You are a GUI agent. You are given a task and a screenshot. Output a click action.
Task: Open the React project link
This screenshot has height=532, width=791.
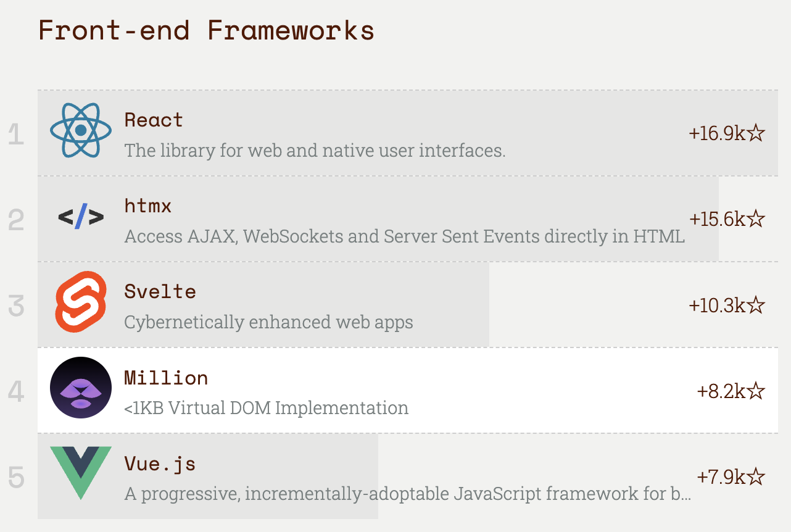click(x=154, y=119)
